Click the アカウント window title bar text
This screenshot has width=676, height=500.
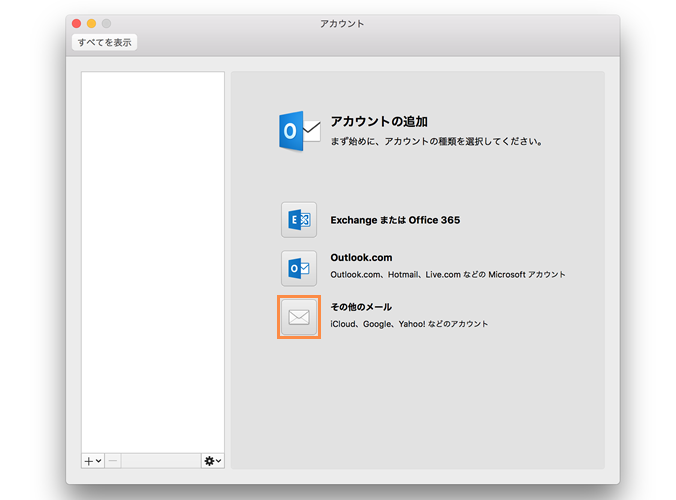344,23
